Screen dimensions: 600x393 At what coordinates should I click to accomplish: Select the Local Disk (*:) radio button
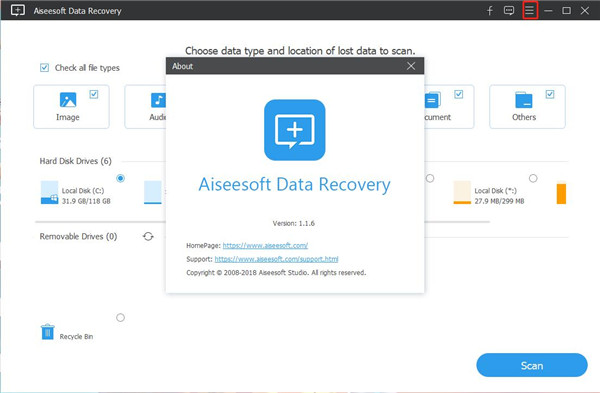pyautogui.click(x=533, y=178)
